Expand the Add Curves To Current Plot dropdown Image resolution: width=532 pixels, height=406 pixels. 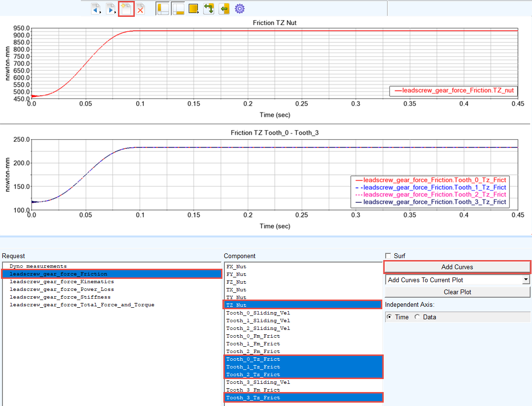pos(526,280)
